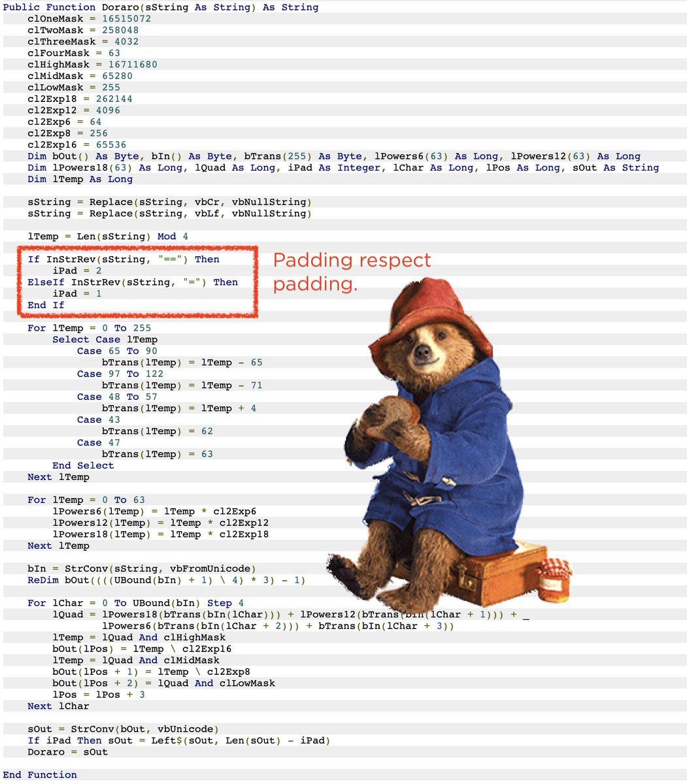The image size is (687, 784).
Task: Click the 'End If' line
Action: [46, 305]
